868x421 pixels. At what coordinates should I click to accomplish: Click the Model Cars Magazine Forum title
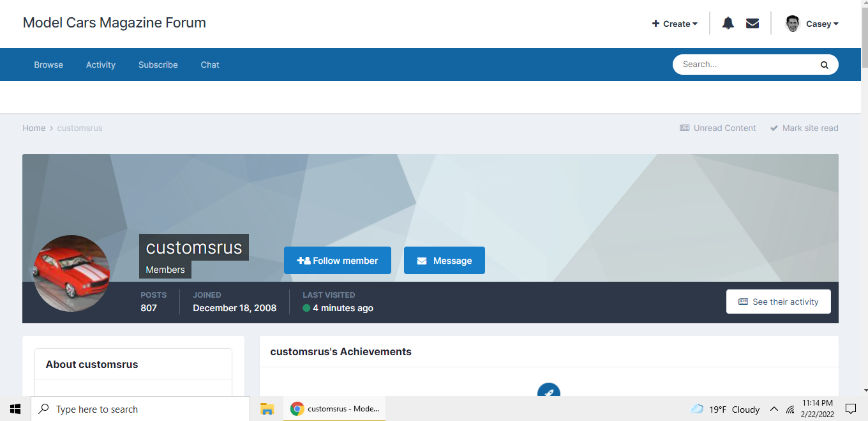click(x=114, y=23)
